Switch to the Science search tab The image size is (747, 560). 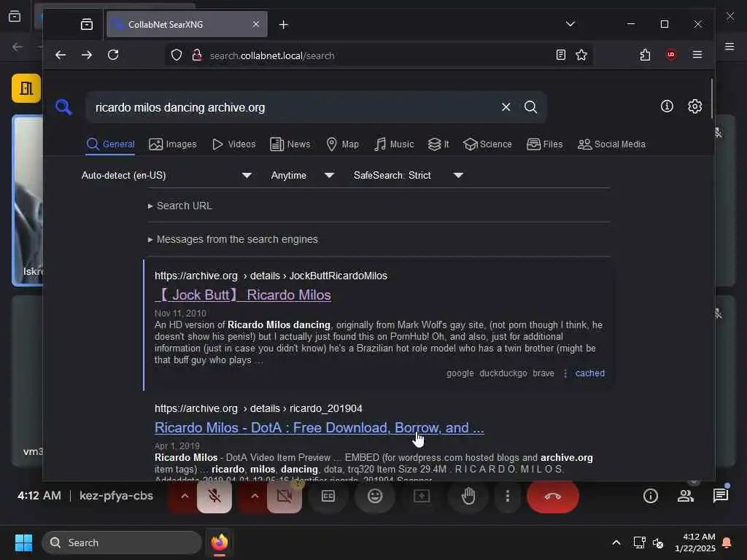[x=487, y=144]
